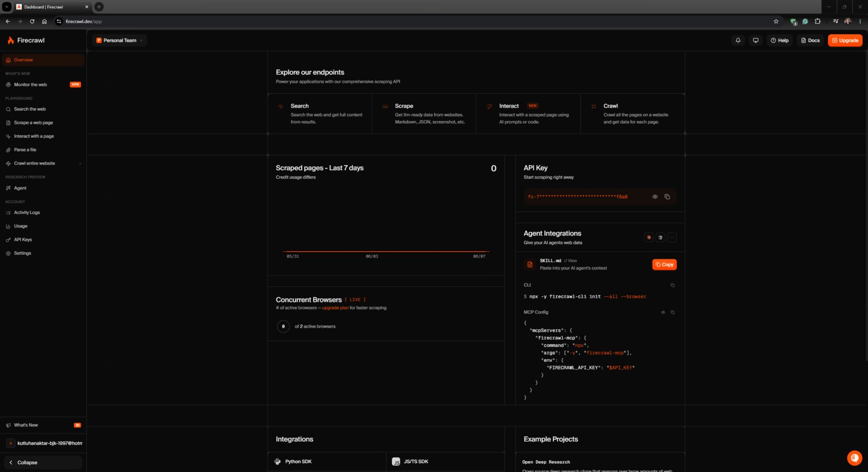
Task: Open Parse a file
Action: click(43, 150)
